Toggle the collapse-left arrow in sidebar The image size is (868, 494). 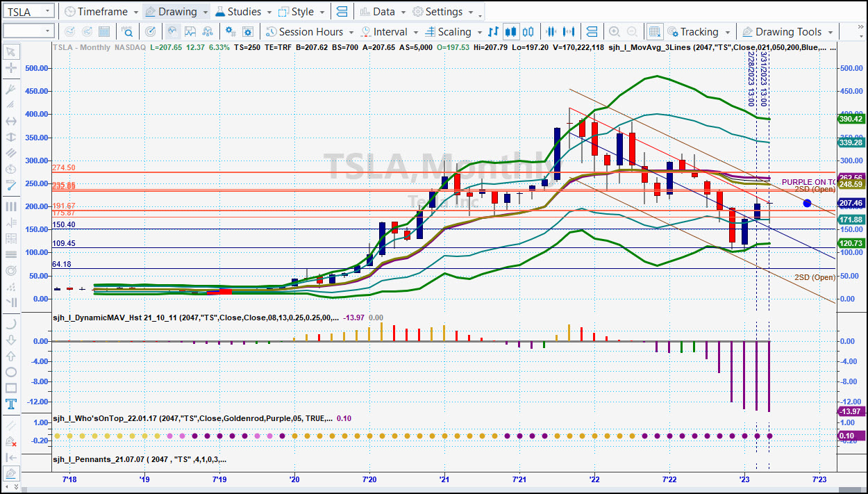[10, 457]
